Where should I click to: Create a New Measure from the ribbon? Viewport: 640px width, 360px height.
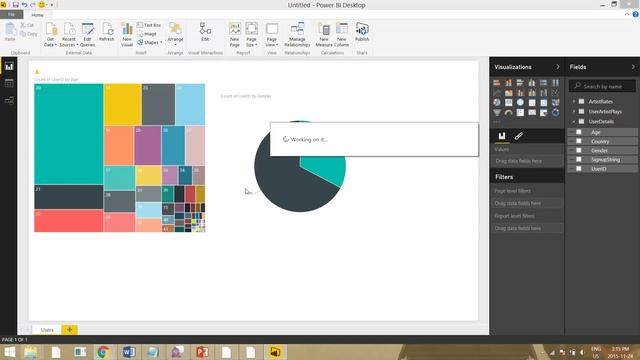[x=324, y=35]
